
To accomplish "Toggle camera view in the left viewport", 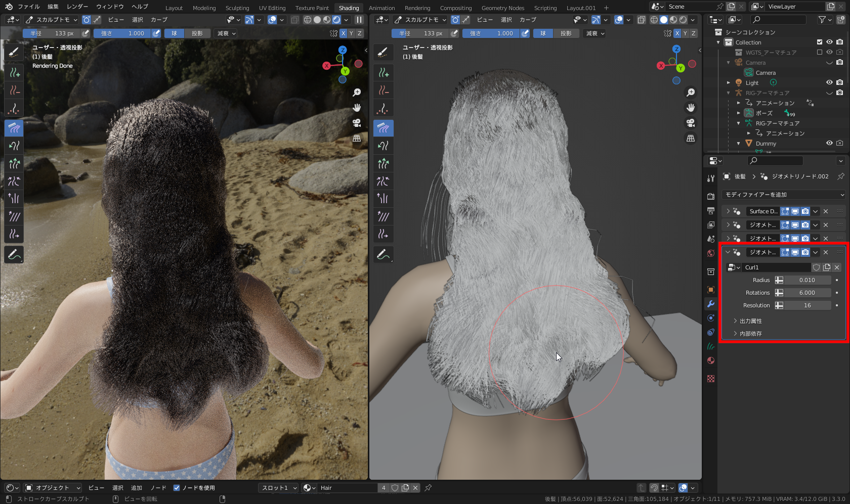I will (x=357, y=123).
